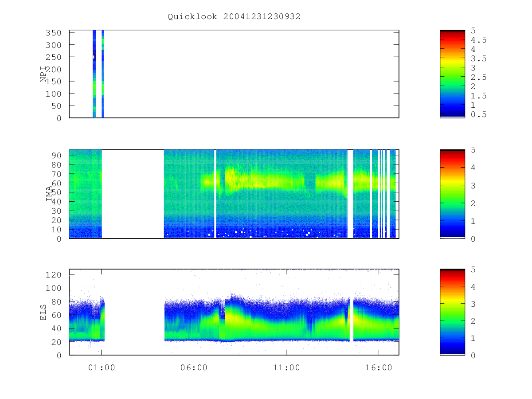Click the 06:00 time tick label

(x=194, y=368)
